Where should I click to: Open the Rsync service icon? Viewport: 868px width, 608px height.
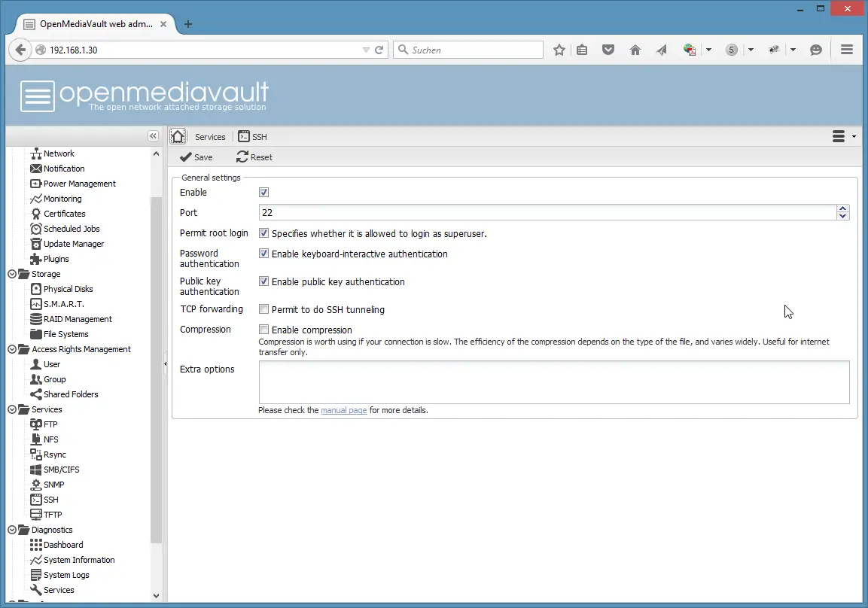36,454
